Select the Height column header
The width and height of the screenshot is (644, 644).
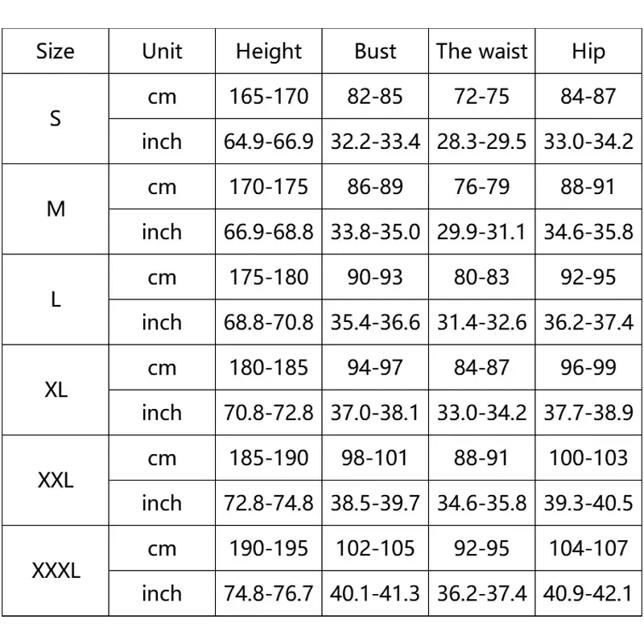click(x=269, y=52)
